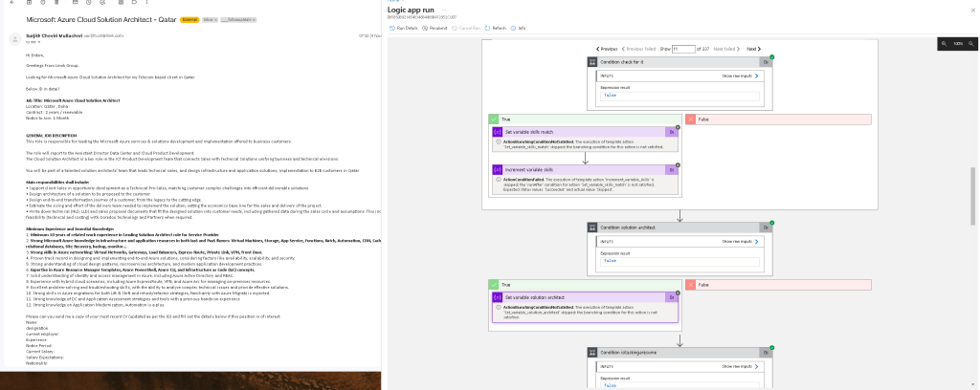The image size is (980, 390).
Task: Close the Logic app run blade
Action: pos(972,10)
